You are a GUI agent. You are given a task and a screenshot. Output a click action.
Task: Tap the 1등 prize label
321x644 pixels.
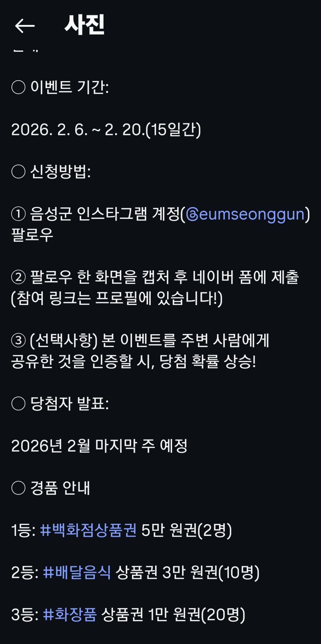(23, 530)
